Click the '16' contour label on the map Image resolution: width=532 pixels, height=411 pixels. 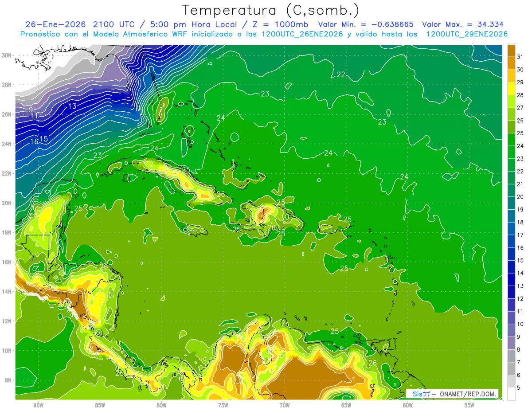coord(34,141)
